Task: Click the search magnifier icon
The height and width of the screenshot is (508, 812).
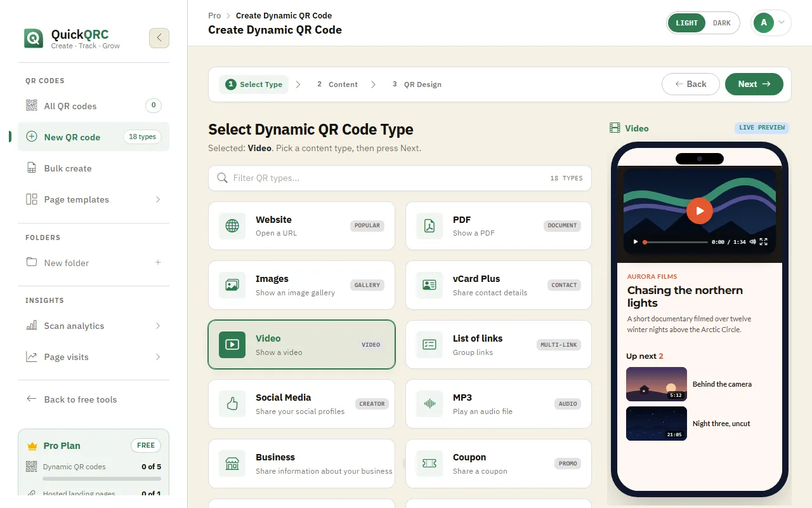Action: pos(222,178)
